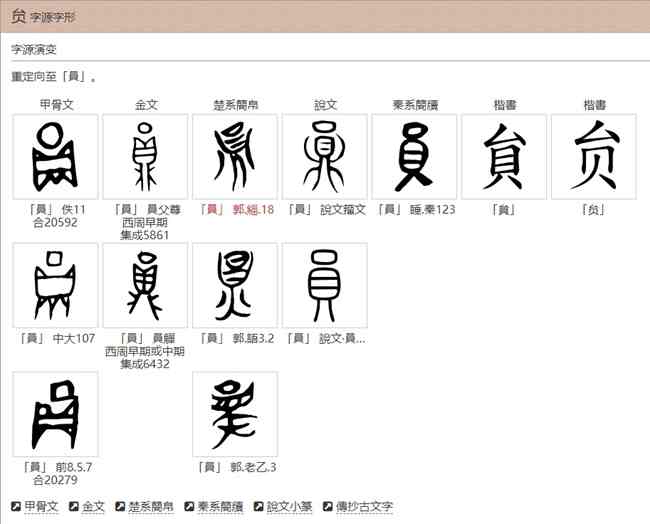The image size is (650, 524).
Task: Click the 字源字形 header title
Action: [52, 17]
